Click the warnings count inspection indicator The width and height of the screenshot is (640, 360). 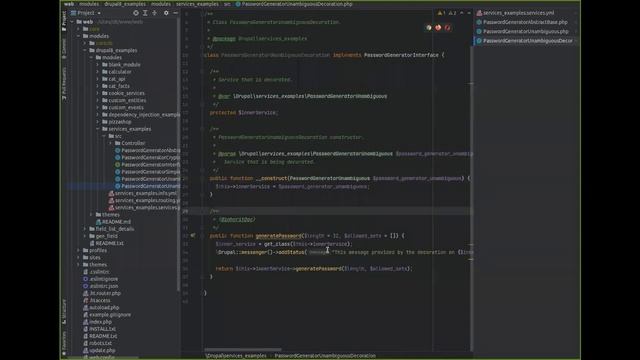[442, 13]
